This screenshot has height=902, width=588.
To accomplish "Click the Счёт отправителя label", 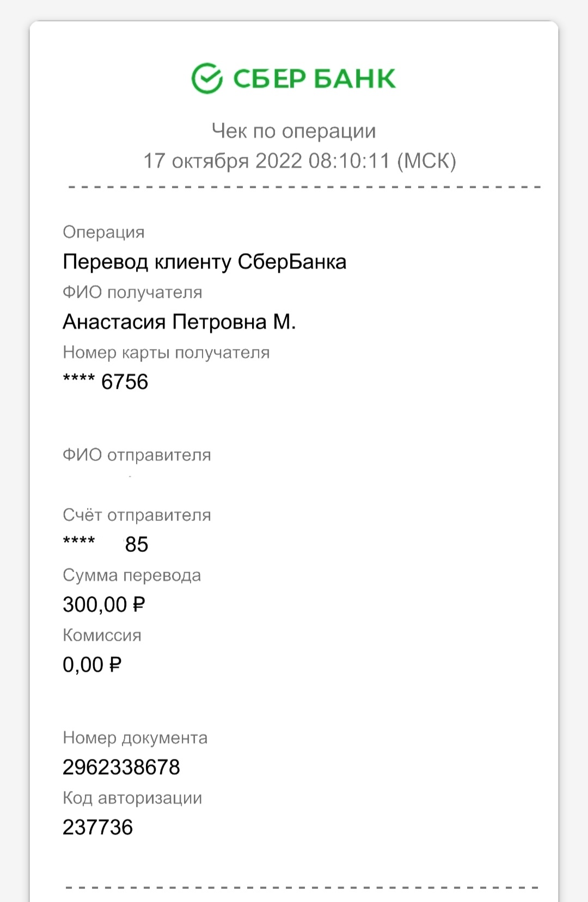I will coord(137,515).
